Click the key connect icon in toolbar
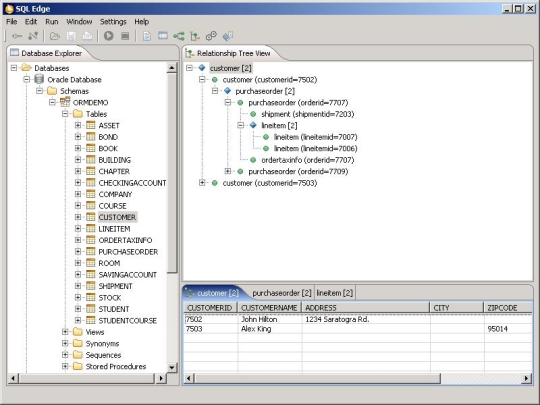 (x=17, y=36)
